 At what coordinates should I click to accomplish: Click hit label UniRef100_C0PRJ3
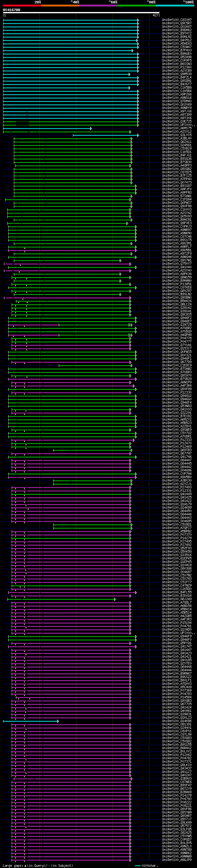pyautogui.click(x=177, y=226)
